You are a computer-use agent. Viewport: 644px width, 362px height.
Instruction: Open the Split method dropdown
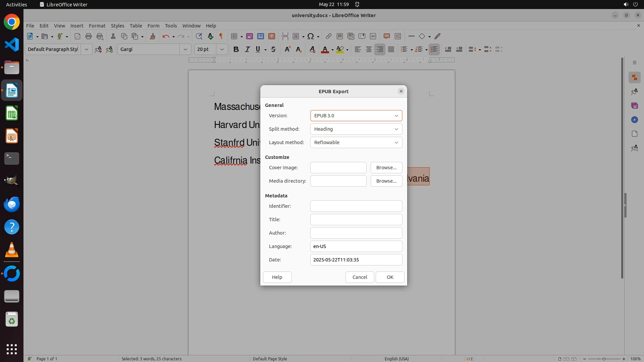356,129
